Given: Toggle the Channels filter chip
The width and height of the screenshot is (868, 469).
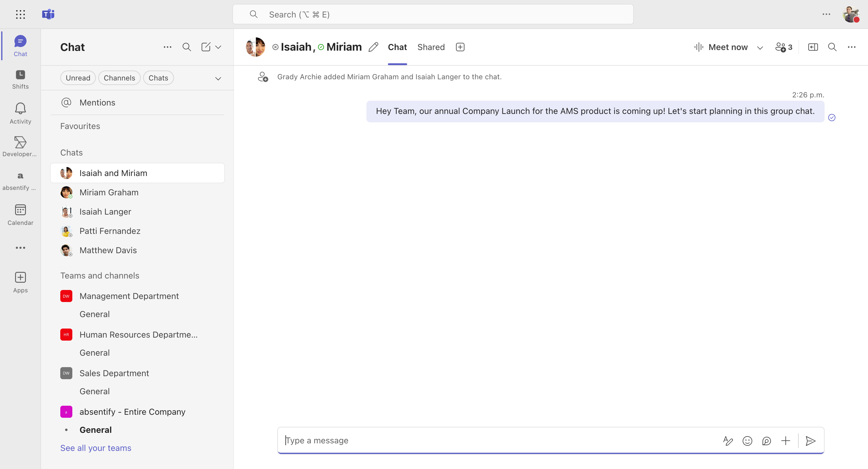Looking at the screenshot, I should [119, 78].
